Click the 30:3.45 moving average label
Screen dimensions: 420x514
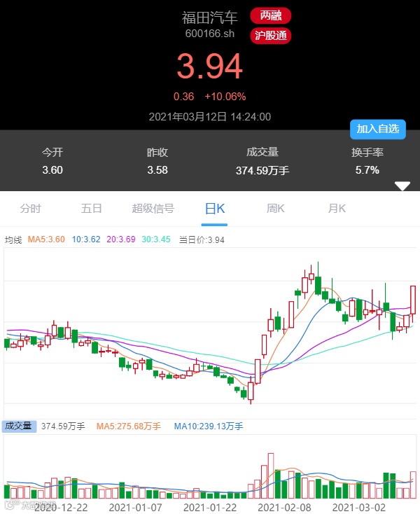(156, 239)
